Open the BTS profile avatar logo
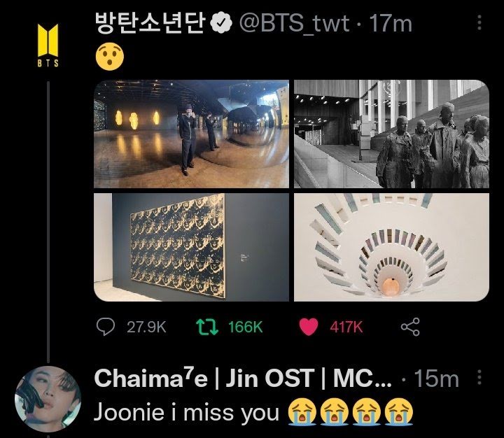 point(48,45)
